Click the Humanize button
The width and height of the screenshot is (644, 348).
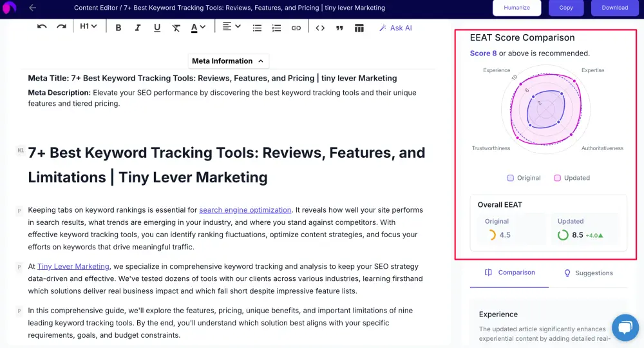516,8
